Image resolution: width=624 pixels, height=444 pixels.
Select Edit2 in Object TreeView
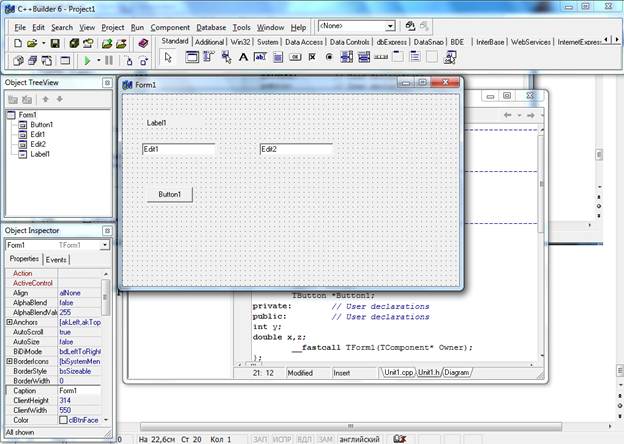click(38, 144)
